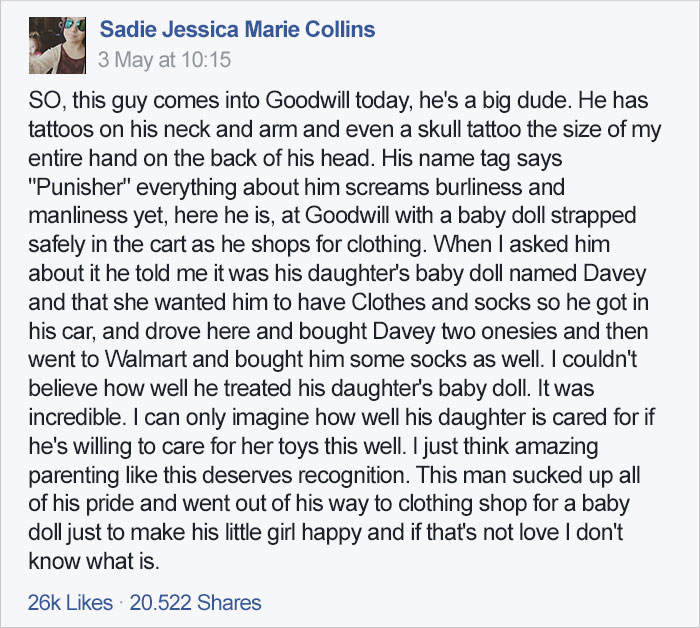Open the post timestamp 3 May at 10:15
Viewport: 700px width, 628px height.
coord(164,60)
